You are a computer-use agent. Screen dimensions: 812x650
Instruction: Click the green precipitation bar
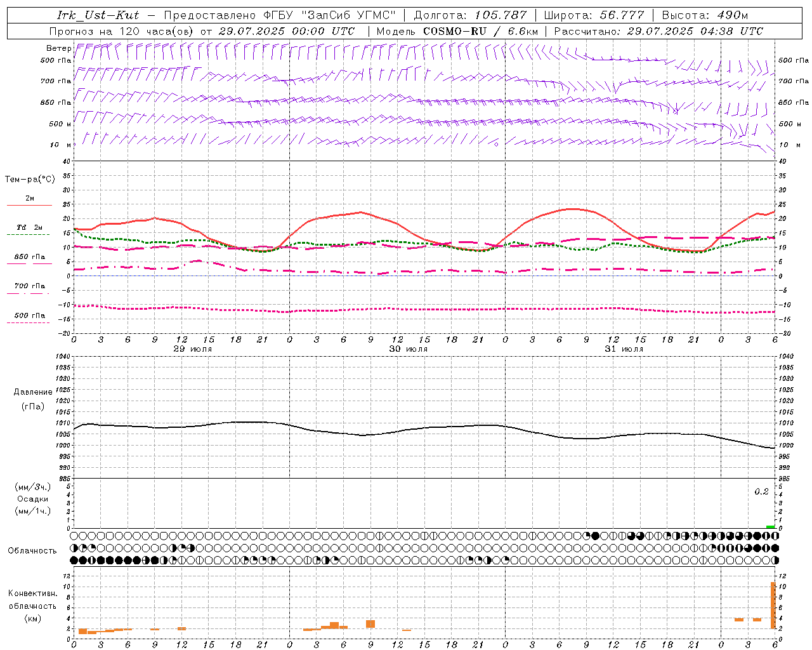click(x=770, y=527)
